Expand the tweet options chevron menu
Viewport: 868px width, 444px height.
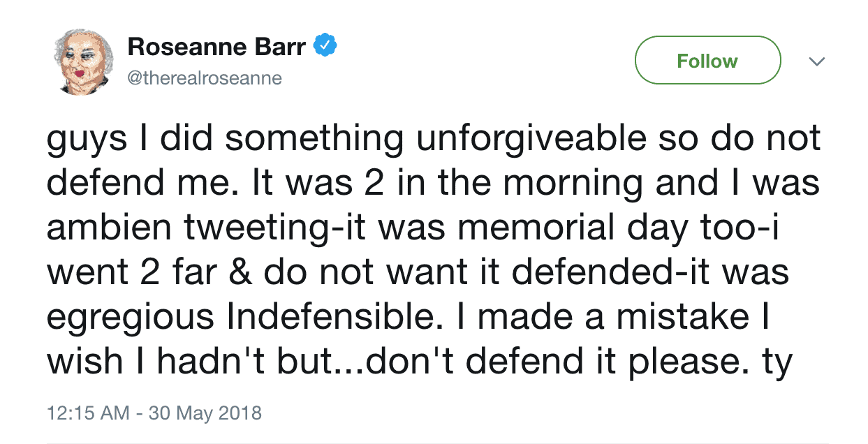[816, 61]
